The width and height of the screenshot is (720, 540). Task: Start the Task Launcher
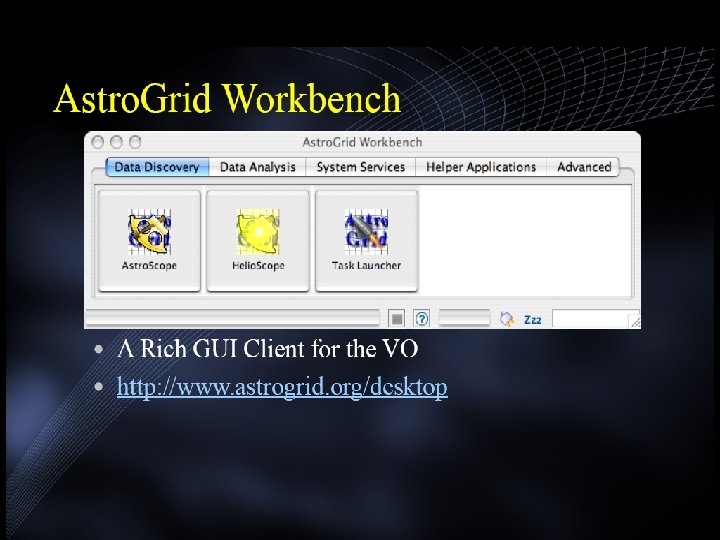(366, 241)
